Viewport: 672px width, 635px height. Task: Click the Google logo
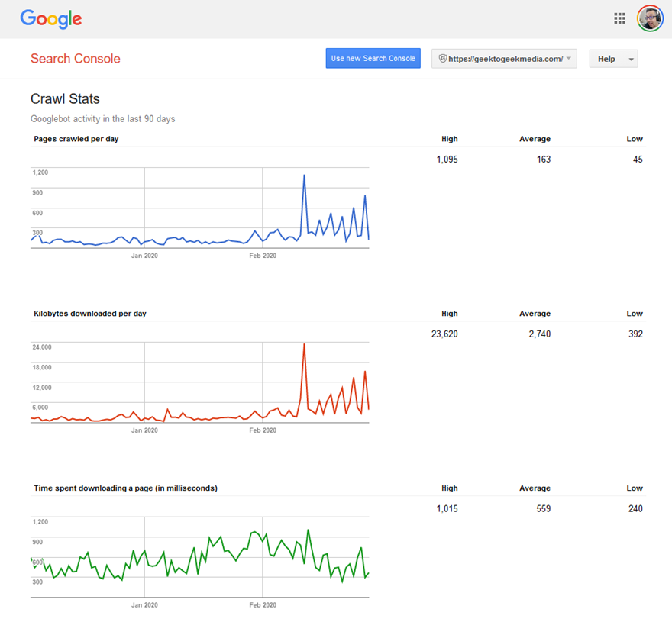(x=51, y=19)
